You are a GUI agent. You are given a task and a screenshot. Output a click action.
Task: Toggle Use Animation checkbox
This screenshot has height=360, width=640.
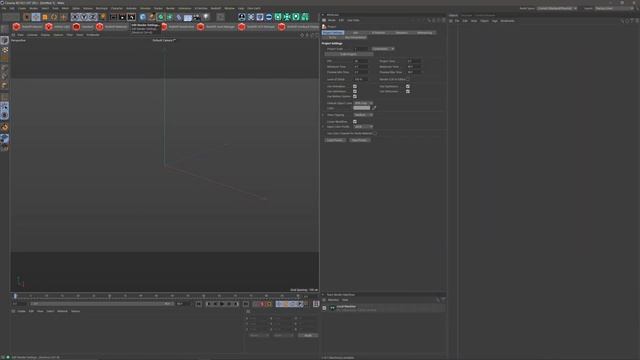(355, 87)
